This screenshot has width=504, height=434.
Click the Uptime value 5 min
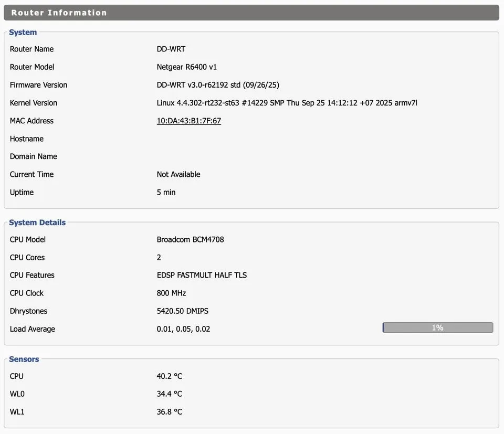point(166,192)
